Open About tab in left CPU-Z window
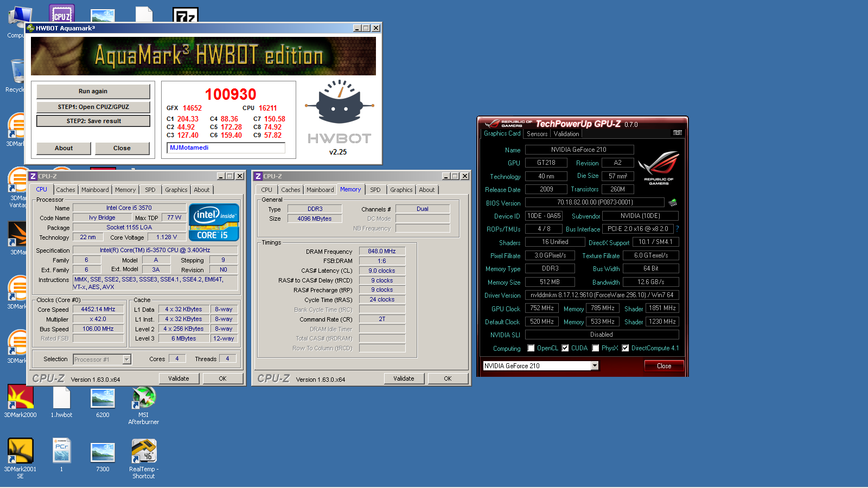 (x=202, y=190)
